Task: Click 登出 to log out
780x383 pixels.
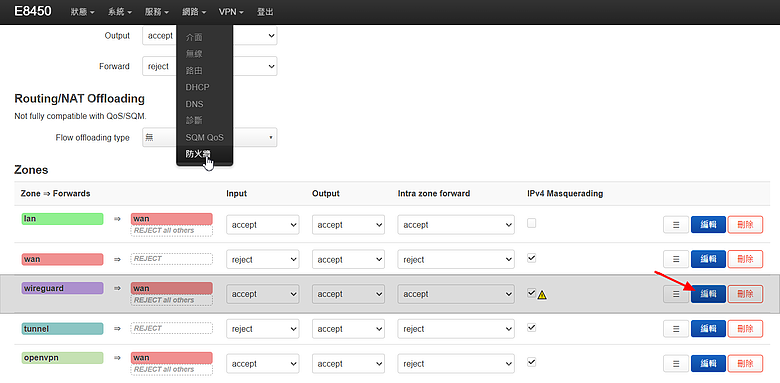Action: click(x=265, y=12)
